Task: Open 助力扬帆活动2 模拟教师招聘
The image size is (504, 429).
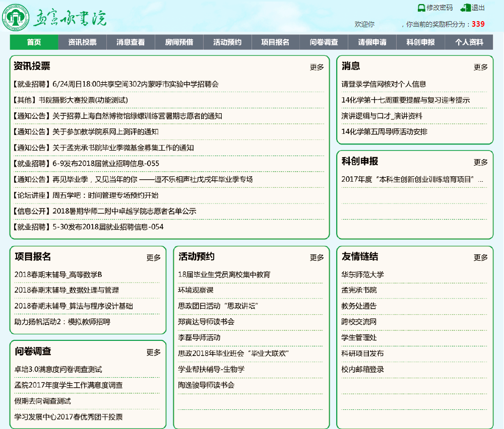Action: [62, 322]
